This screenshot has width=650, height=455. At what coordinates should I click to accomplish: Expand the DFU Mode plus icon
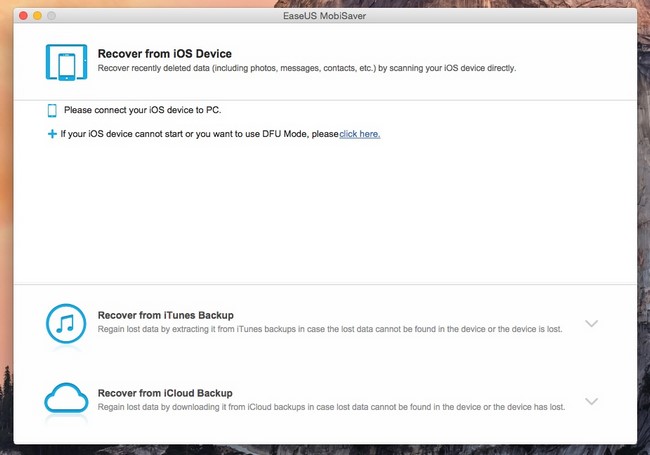(52, 134)
